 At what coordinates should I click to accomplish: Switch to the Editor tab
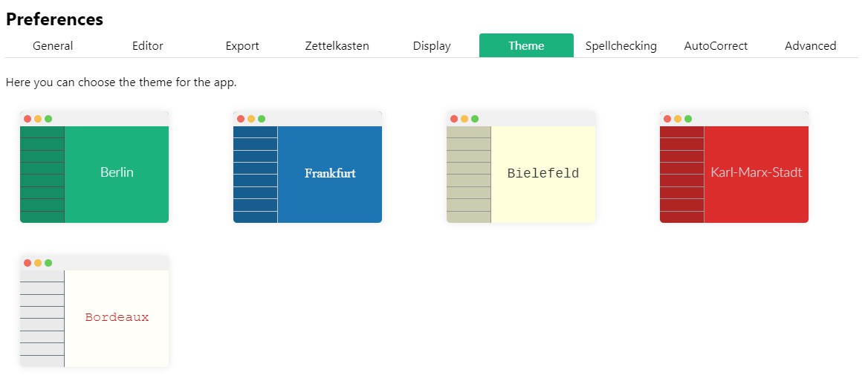[x=147, y=45]
